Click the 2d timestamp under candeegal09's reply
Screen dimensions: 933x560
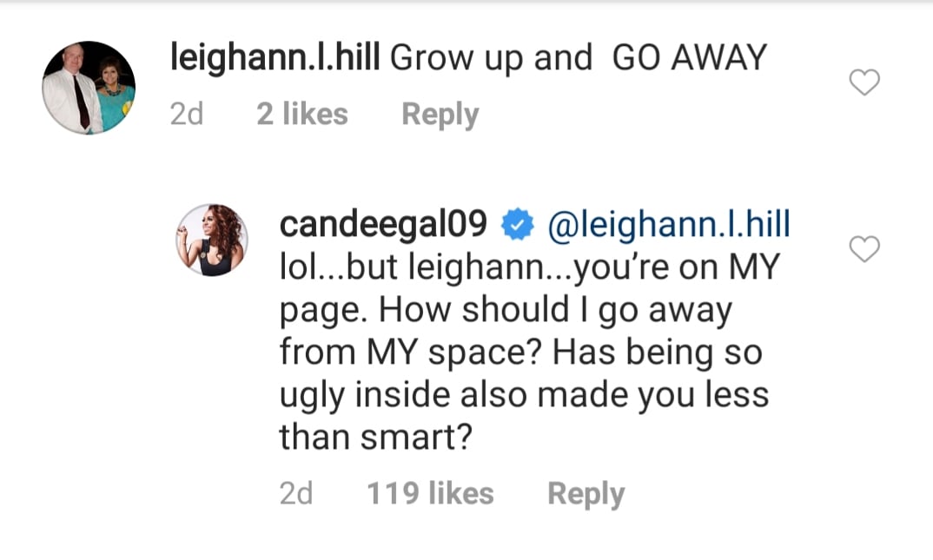pyautogui.click(x=298, y=493)
